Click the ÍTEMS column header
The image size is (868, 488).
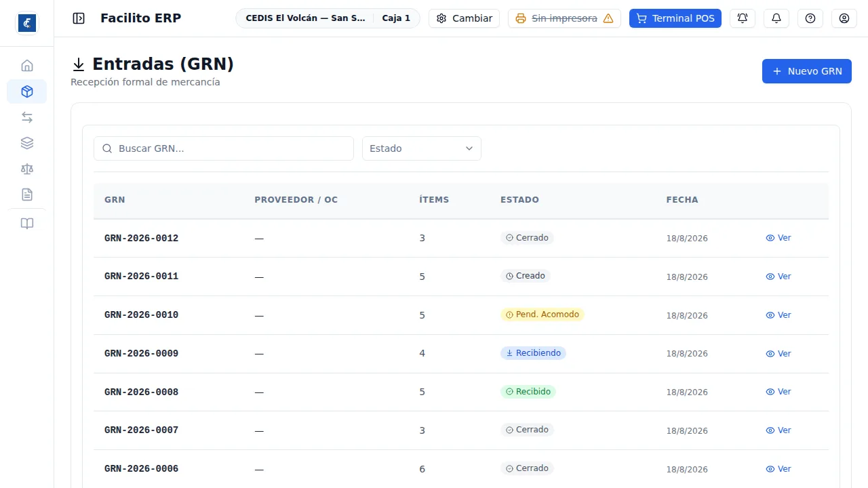pos(434,200)
